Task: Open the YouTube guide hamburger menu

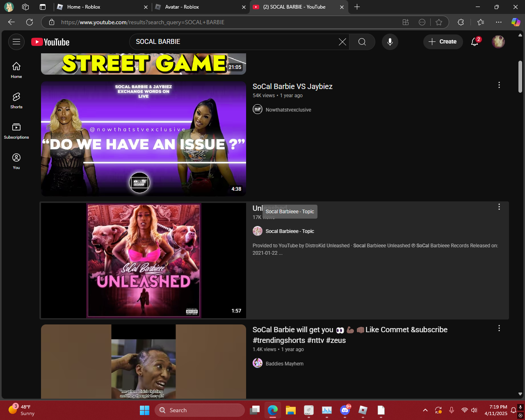Action: (x=16, y=42)
